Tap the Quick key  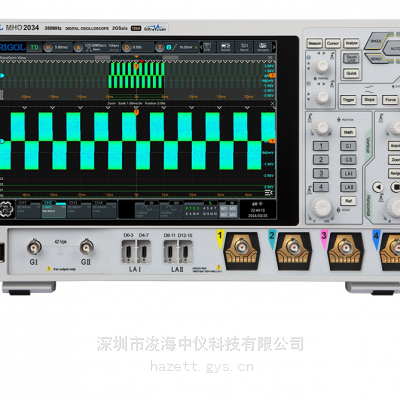[x=352, y=73]
